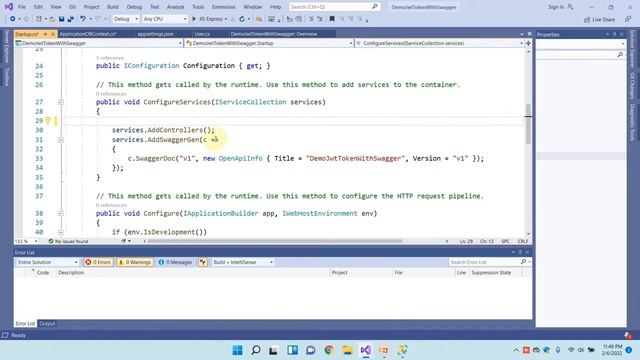Click the Save icon in toolbar
Screen dimensions: 640x360
point(62,19)
